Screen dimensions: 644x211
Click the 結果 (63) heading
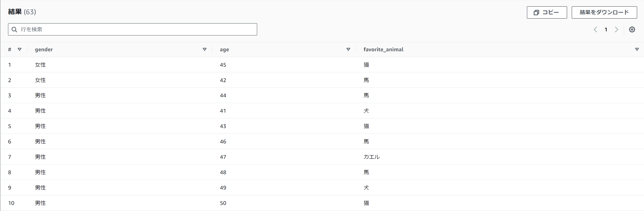click(22, 12)
